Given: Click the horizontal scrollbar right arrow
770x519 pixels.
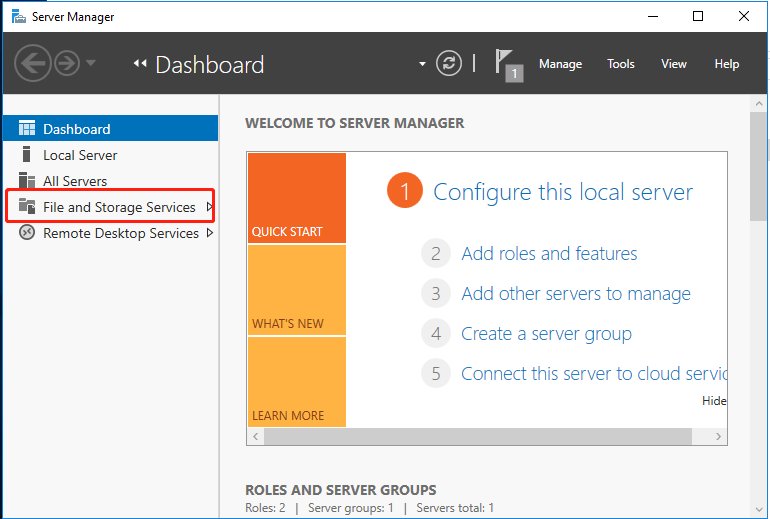Looking at the screenshot, I should [718, 437].
